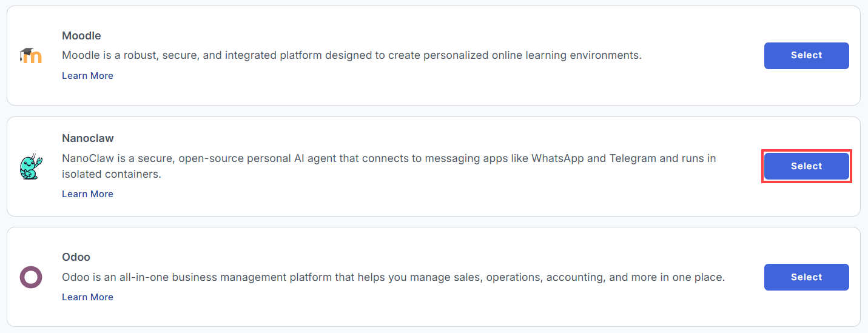Click the NanoClaw personal AI agent description
The width and height of the screenshot is (868, 333).
[389, 166]
